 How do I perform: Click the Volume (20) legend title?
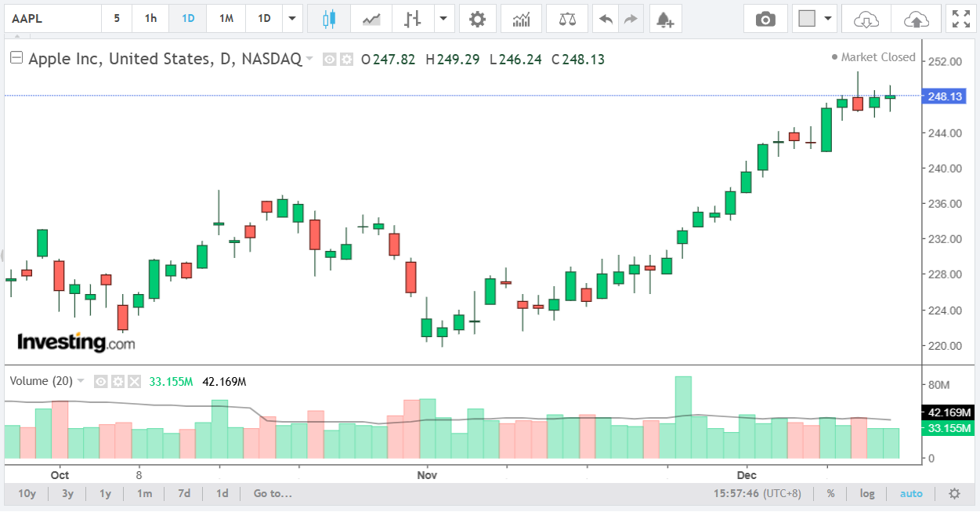pyautogui.click(x=41, y=381)
